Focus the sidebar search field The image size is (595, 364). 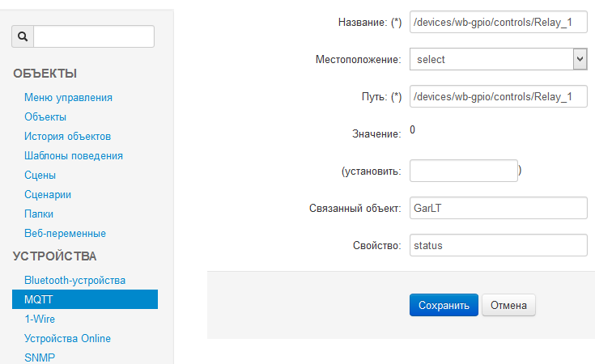pos(93,36)
